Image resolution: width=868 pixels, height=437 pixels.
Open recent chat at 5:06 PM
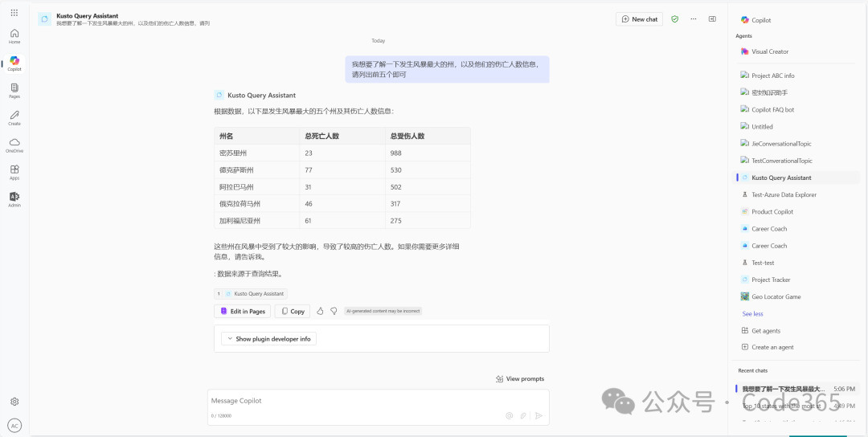(798, 389)
